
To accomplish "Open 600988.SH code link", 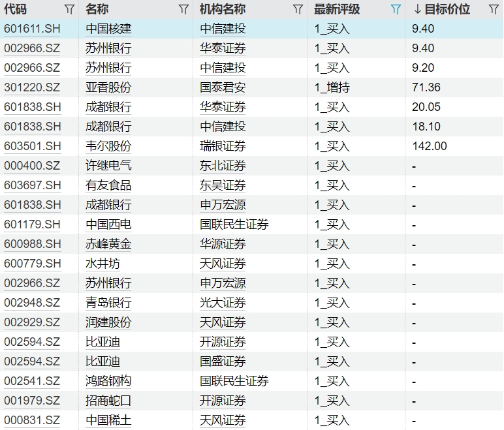I will 32,244.
